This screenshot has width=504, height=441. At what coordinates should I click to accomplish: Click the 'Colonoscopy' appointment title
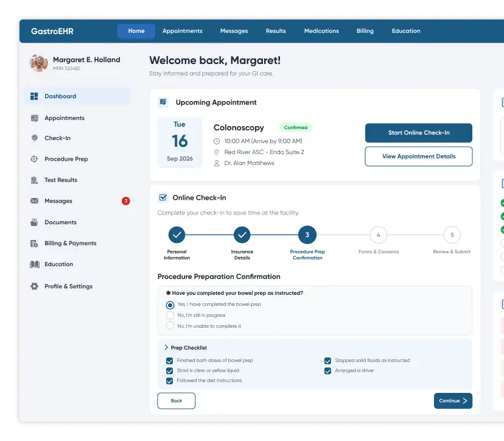pos(239,128)
